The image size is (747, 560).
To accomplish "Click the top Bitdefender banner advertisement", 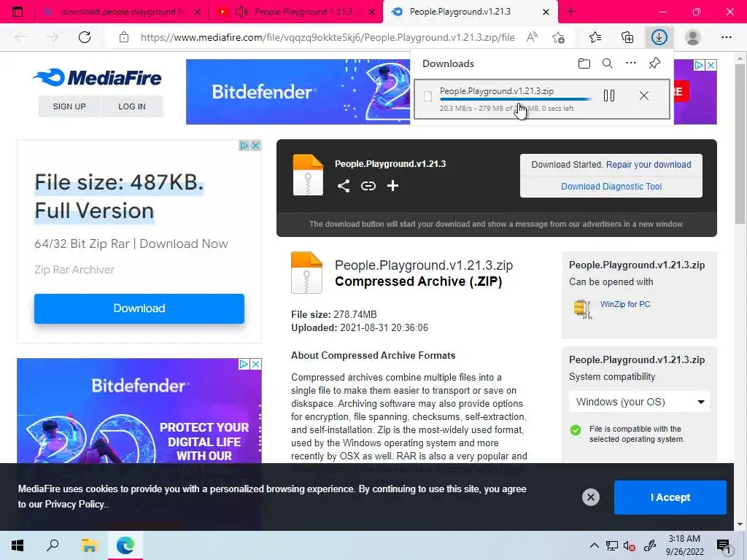I will (x=298, y=91).
